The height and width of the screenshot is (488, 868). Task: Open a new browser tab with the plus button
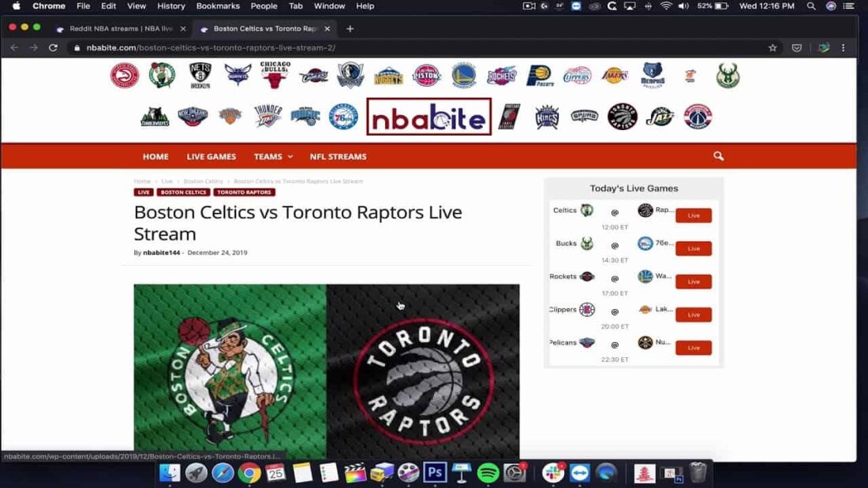pos(350,28)
